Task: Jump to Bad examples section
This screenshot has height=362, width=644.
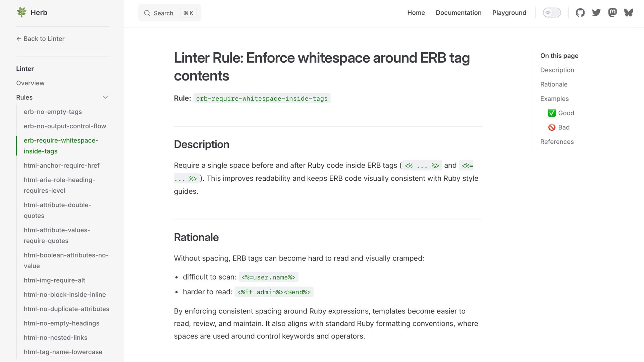Action: (559, 127)
